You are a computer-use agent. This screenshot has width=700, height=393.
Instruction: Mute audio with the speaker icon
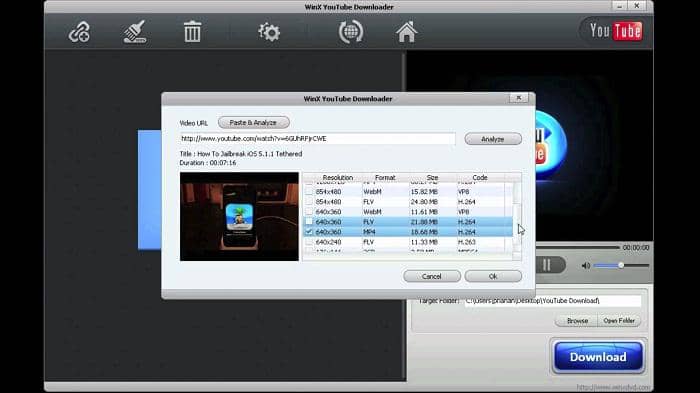tap(586, 266)
